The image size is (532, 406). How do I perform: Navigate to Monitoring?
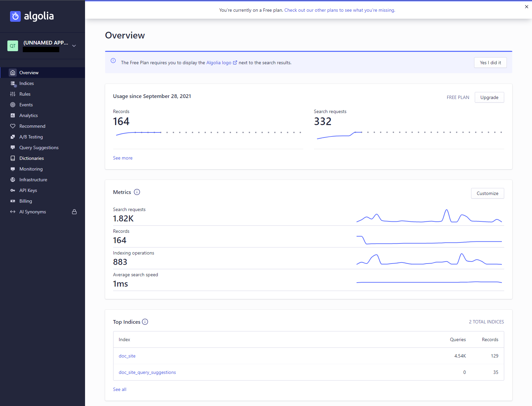click(43, 169)
